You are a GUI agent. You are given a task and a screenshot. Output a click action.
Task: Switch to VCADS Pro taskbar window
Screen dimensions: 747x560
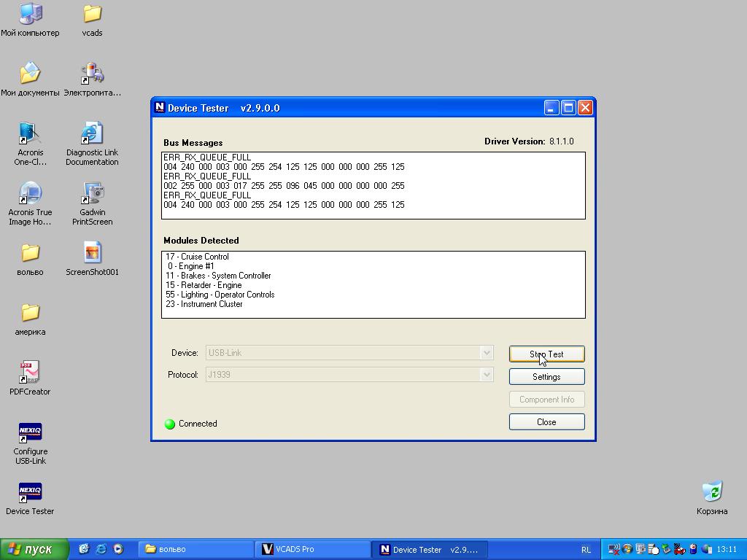312,549
